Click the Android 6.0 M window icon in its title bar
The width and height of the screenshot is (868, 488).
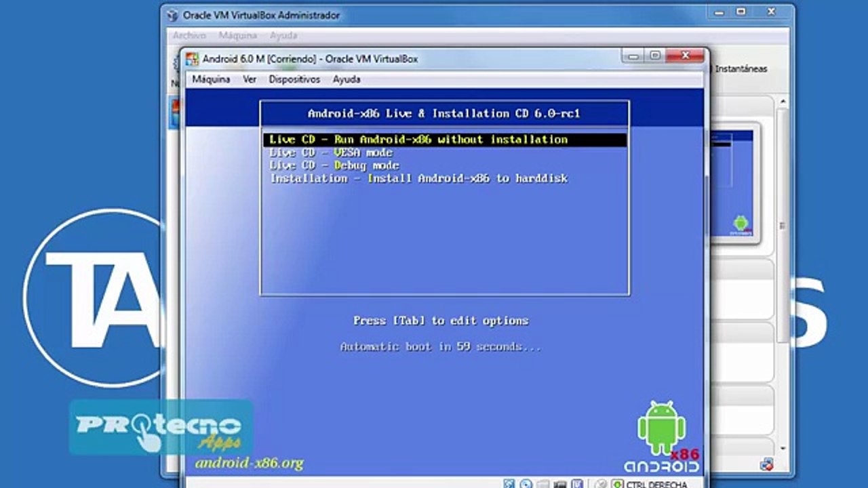tap(193, 59)
